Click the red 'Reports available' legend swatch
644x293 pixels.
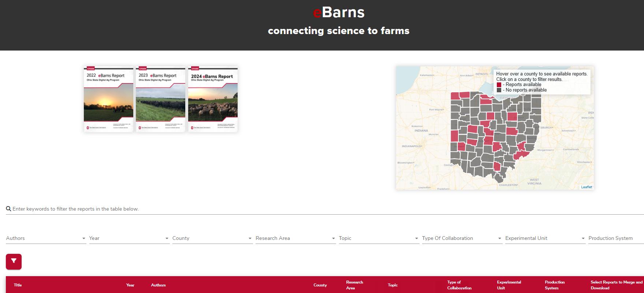[499, 85]
